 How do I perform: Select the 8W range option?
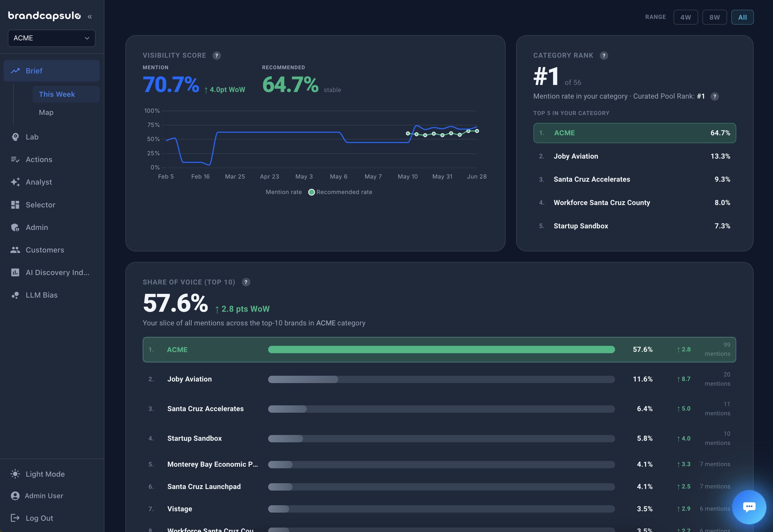pos(715,17)
